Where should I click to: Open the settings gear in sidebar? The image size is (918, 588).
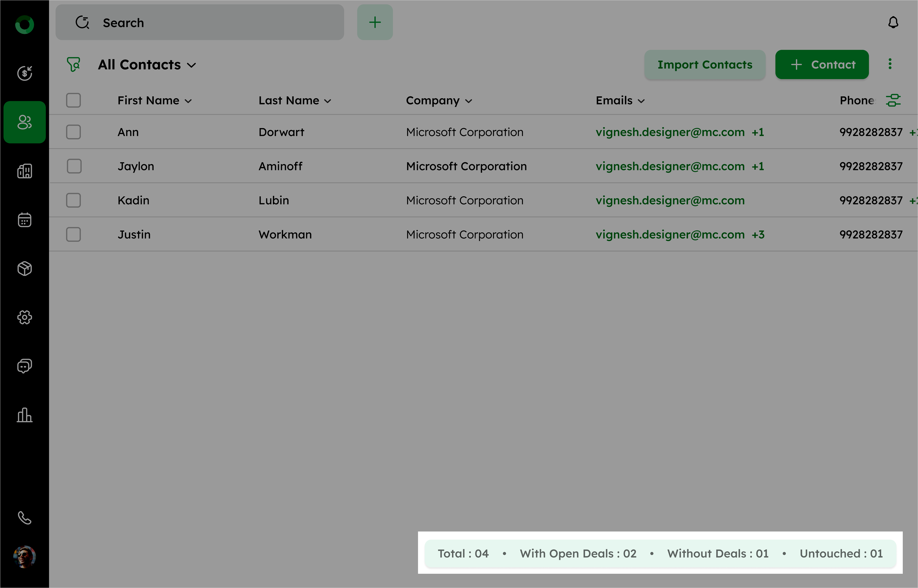24,317
